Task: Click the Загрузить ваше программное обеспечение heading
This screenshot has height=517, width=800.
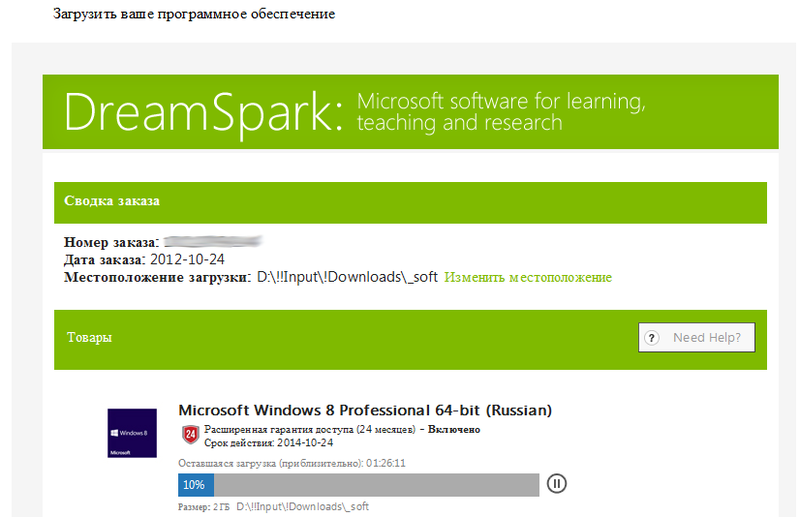Action: tap(194, 15)
